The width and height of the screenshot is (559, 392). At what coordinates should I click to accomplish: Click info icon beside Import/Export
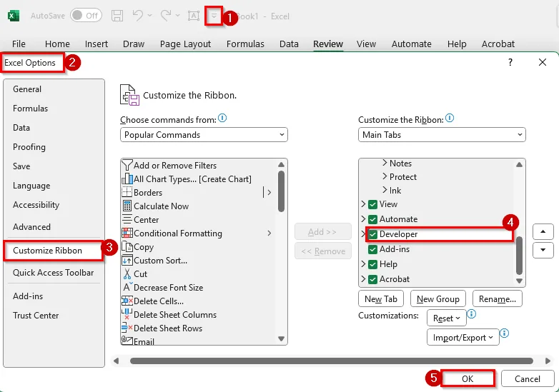tap(504, 333)
